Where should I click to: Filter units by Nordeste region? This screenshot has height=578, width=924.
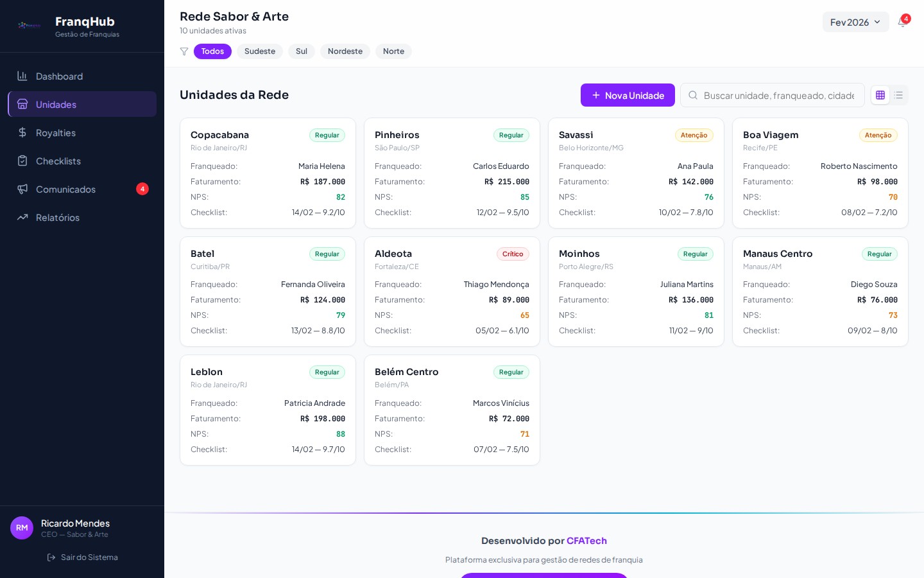pyautogui.click(x=345, y=51)
